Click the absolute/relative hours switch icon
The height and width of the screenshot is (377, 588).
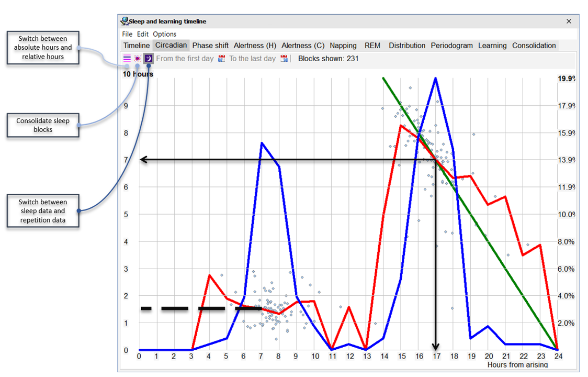(127, 58)
